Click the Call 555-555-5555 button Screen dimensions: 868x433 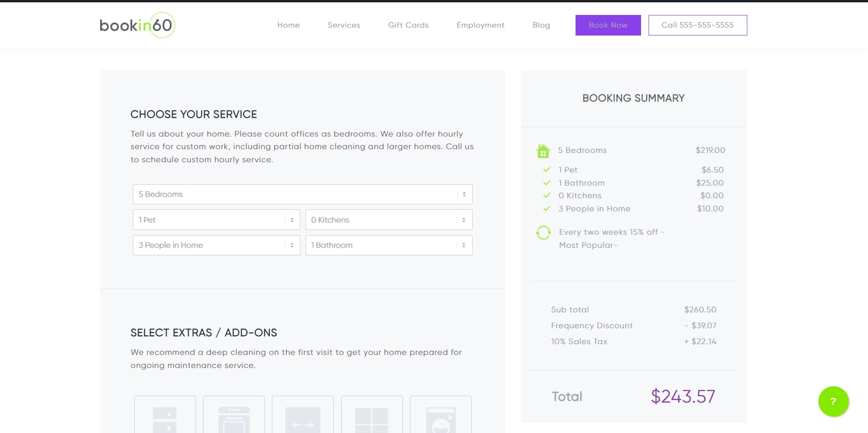tap(698, 25)
